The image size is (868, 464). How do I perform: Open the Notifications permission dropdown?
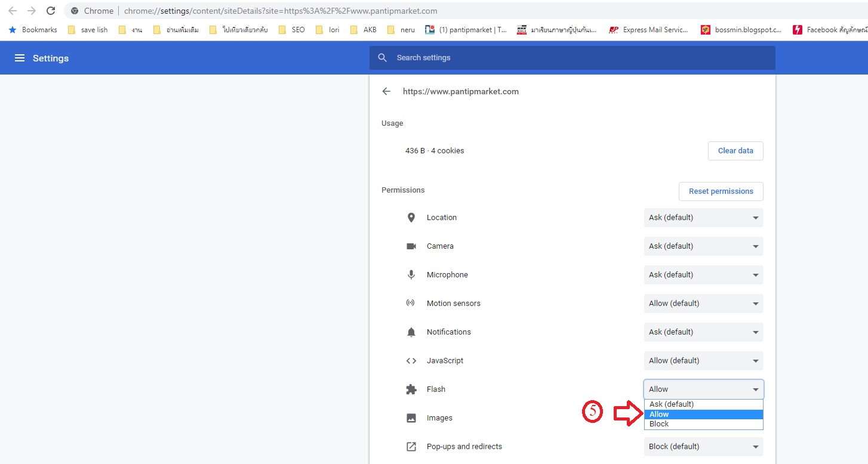click(x=703, y=332)
